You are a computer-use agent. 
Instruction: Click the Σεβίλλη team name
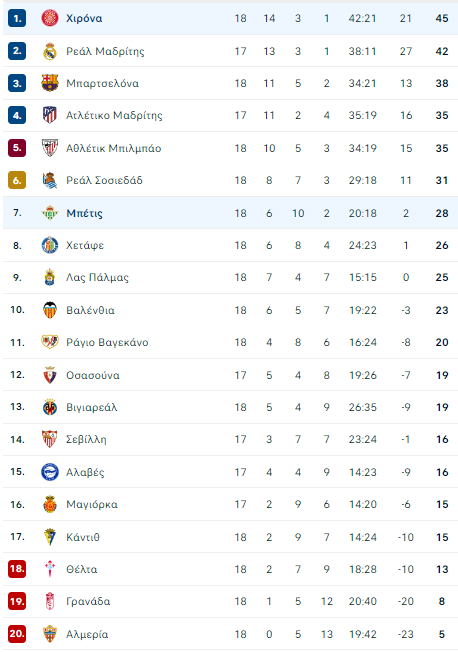click(x=86, y=440)
